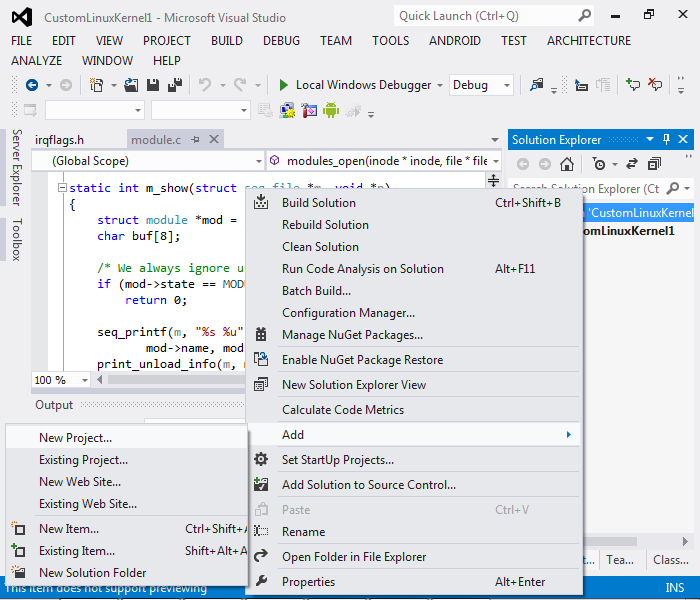The width and height of the screenshot is (700, 600).
Task: Start Local Windows Debugger green play icon
Action: 283,85
